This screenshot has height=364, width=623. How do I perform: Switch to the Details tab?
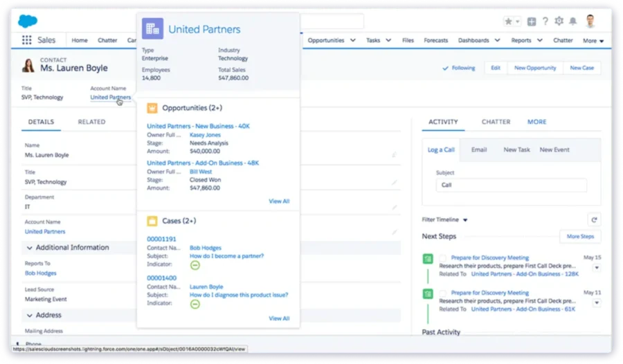41,122
